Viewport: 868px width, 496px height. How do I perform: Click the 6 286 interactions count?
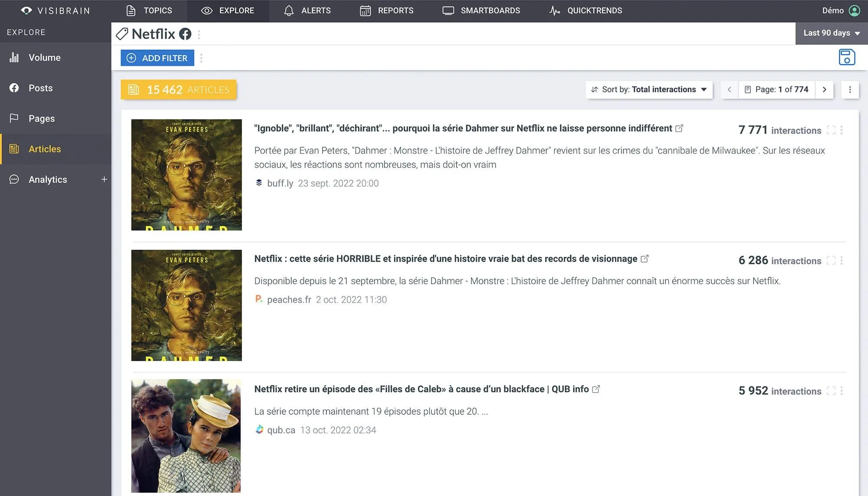[x=780, y=260]
